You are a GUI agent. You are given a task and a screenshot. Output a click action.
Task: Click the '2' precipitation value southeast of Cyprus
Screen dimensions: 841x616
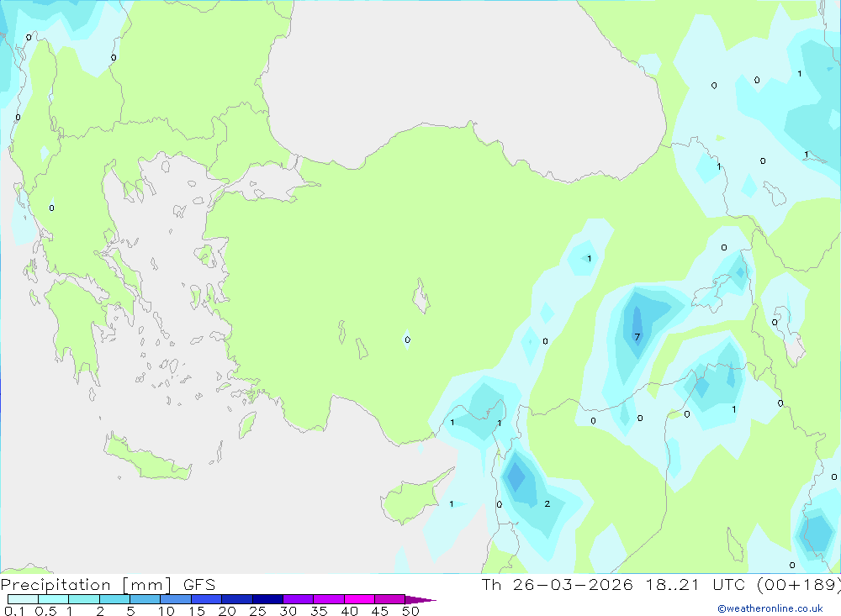[547, 503]
